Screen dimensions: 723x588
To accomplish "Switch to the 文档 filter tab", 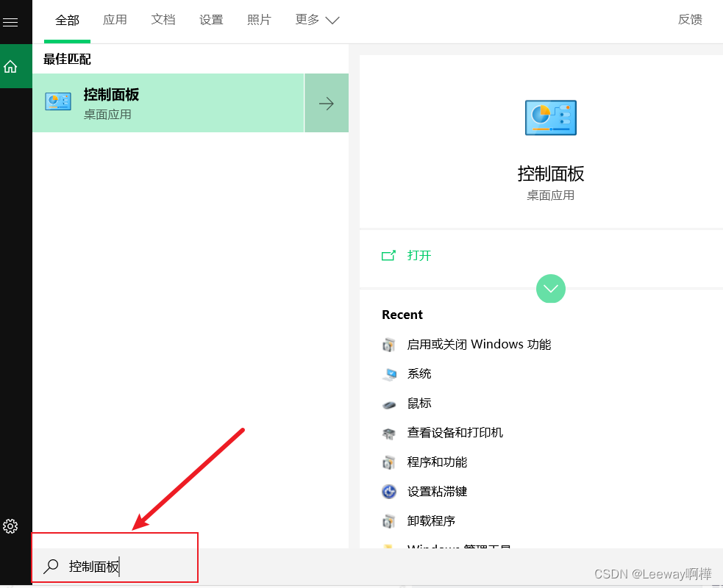I will click(x=163, y=20).
